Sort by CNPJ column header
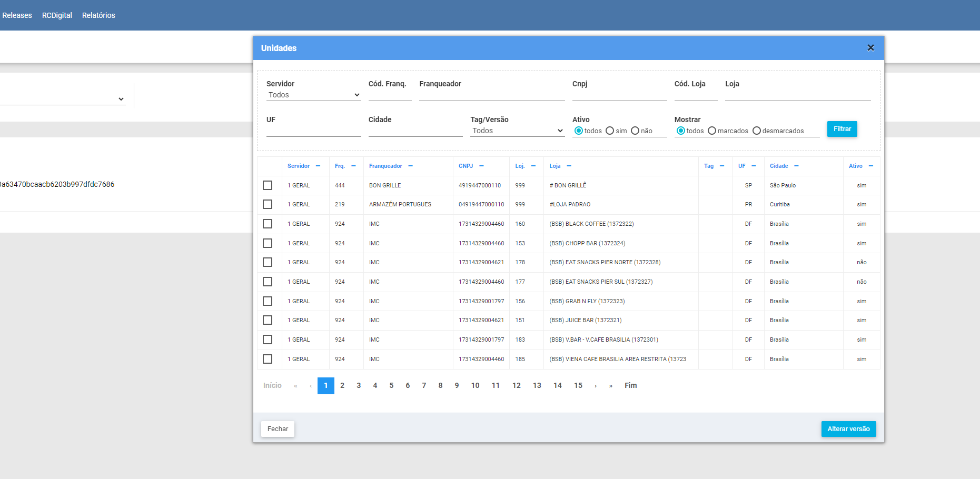Image resolution: width=980 pixels, height=479 pixels. (466, 166)
